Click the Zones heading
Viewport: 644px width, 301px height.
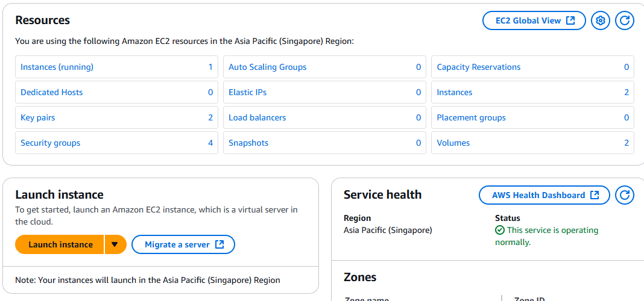[360, 277]
